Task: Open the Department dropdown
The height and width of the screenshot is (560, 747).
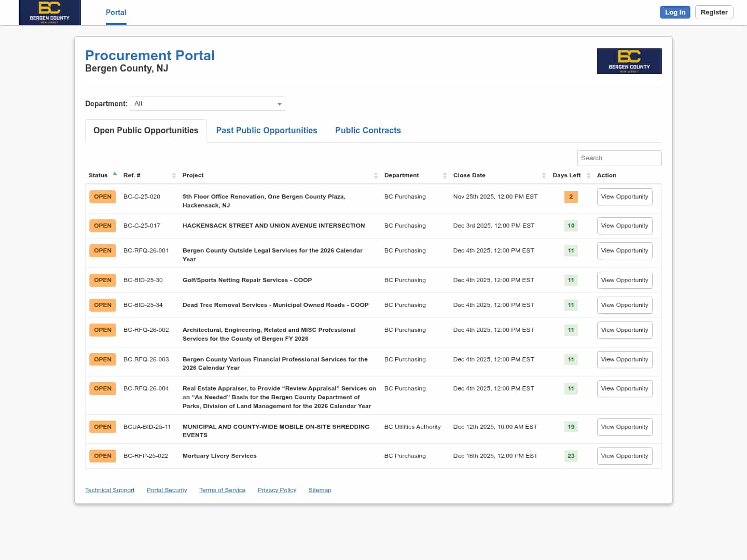Action: pyautogui.click(x=208, y=104)
